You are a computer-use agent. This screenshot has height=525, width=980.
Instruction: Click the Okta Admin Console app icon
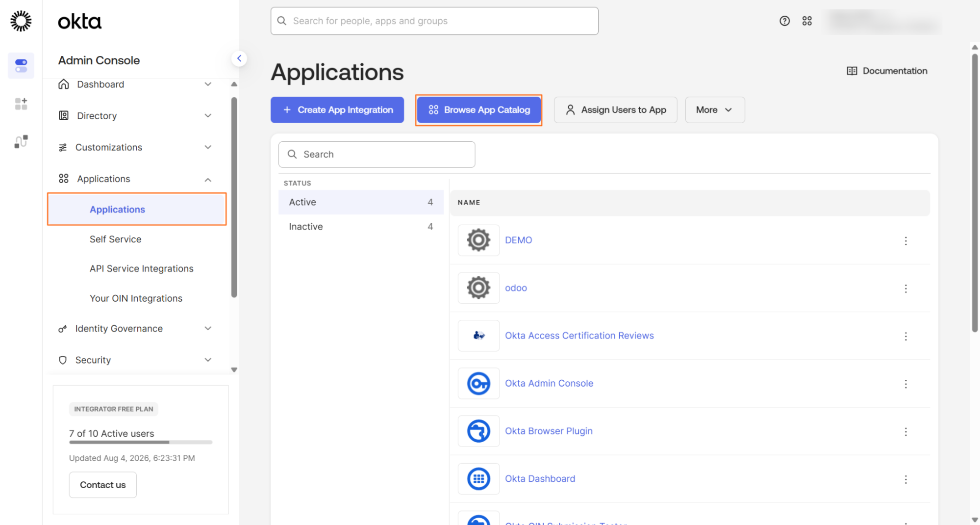point(478,383)
